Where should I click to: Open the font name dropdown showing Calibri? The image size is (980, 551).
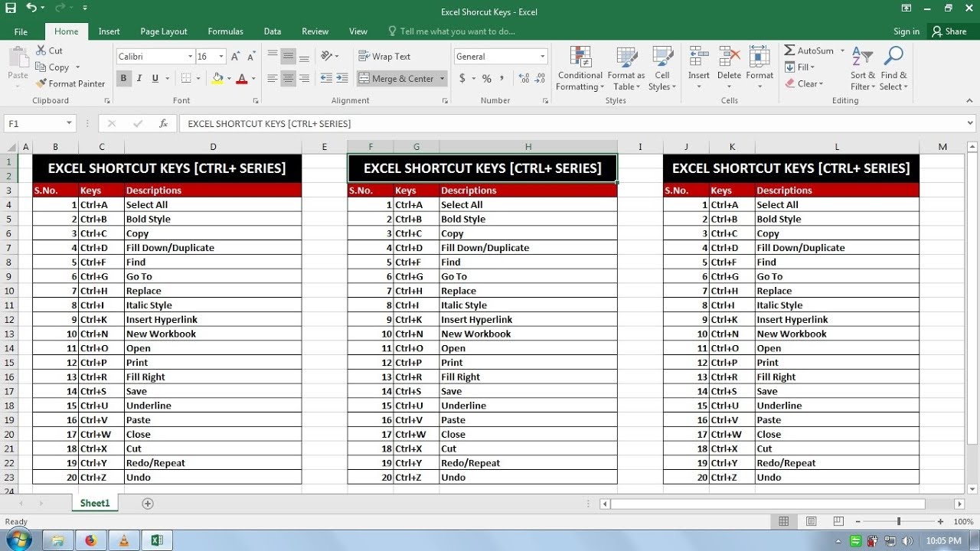[190, 57]
